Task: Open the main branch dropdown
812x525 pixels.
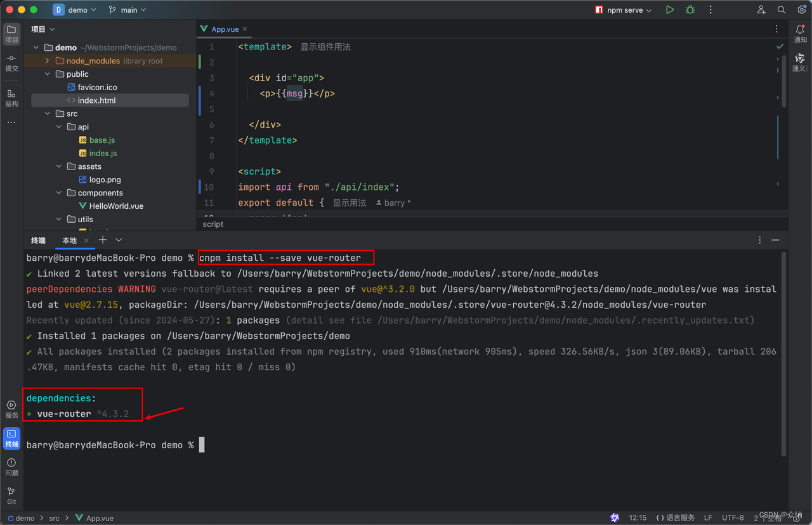Action: (x=127, y=10)
